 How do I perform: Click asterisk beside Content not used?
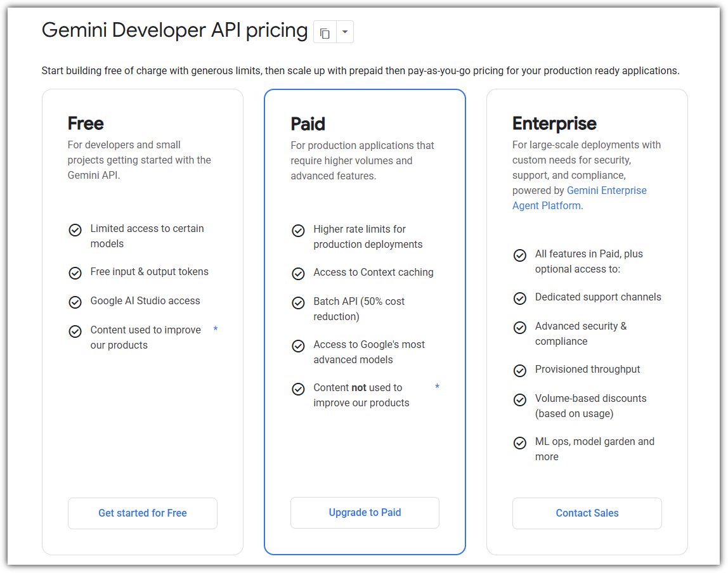click(x=438, y=387)
